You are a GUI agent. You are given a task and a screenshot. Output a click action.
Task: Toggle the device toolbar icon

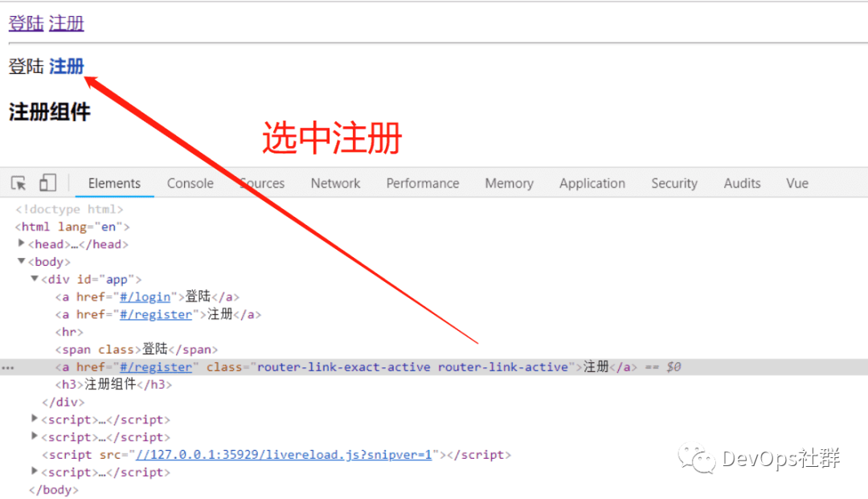coord(47,182)
